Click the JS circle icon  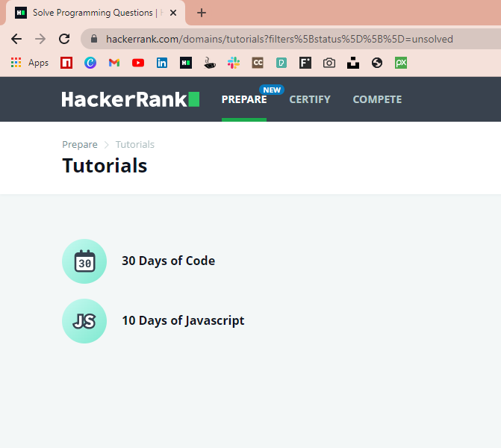[84, 321]
